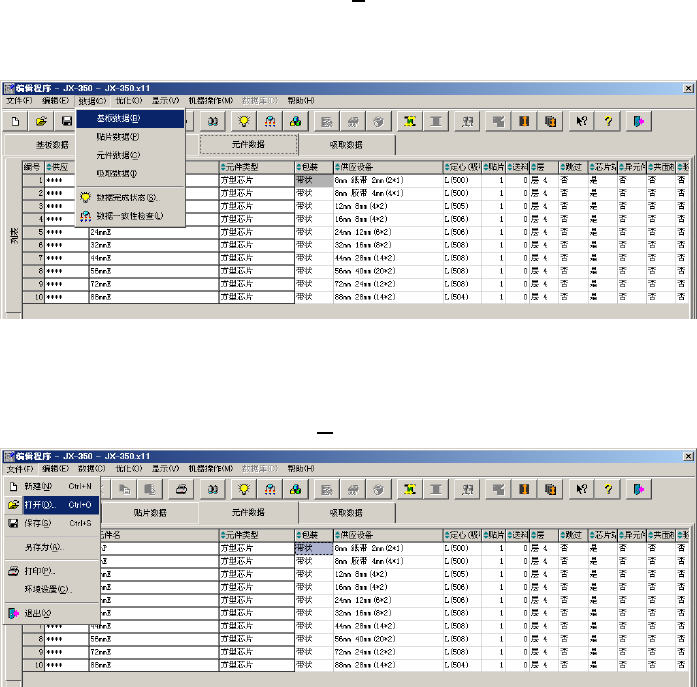
Task: Run 数据完成检查 from the open menu
Action: 127,197
